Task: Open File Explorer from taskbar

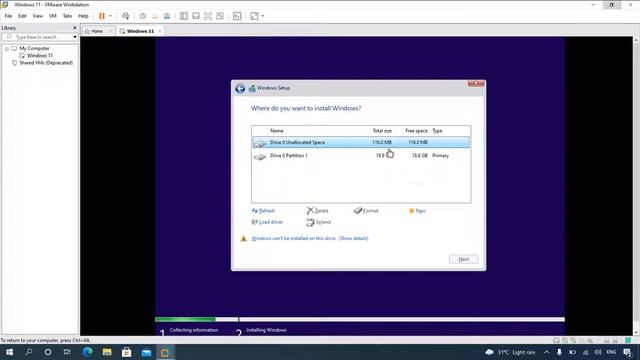Action: click(x=107, y=352)
